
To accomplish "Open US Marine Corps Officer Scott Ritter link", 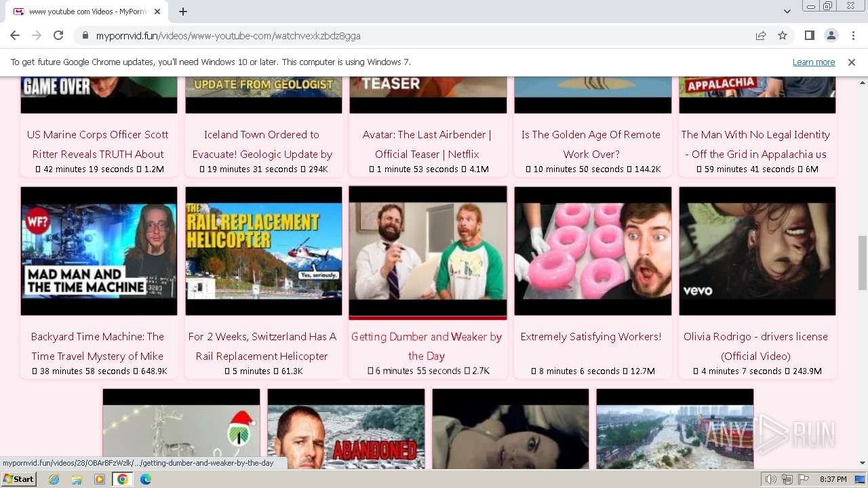I will (98, 144).
